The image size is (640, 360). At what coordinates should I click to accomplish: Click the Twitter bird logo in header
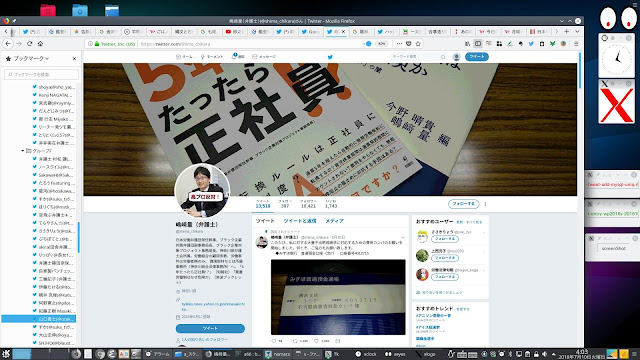click(x=330, y=57)
